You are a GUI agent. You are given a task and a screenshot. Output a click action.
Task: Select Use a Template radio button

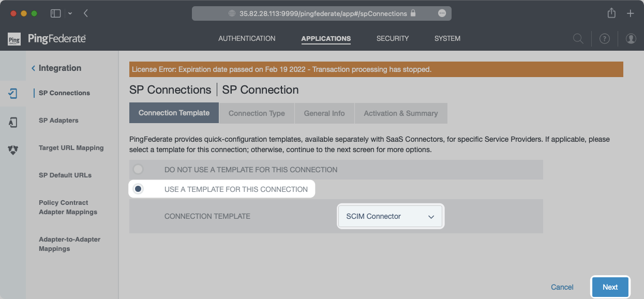[x=138, y=189]
